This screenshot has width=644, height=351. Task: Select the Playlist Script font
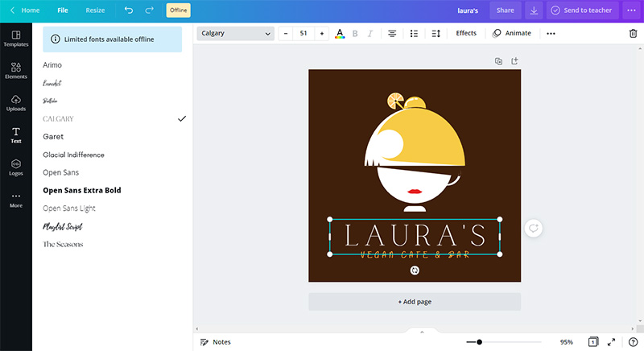[x=63, y=226]
